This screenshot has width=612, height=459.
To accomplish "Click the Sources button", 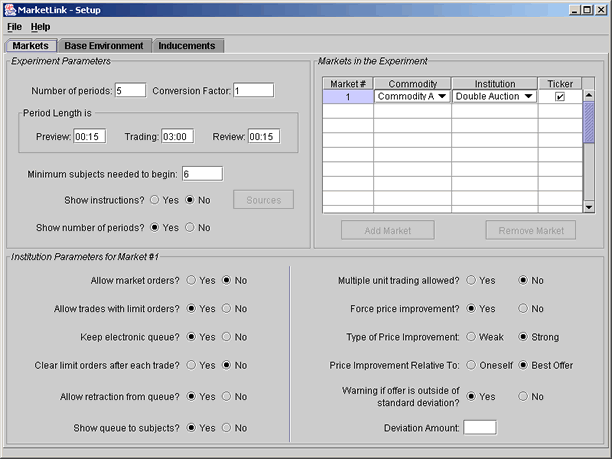I will (x=263, y=200).
